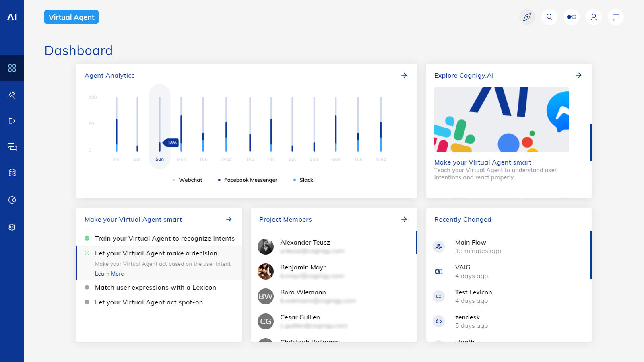
Task: Expand Project Members with arrow
Action: click(x=404, y=219)
